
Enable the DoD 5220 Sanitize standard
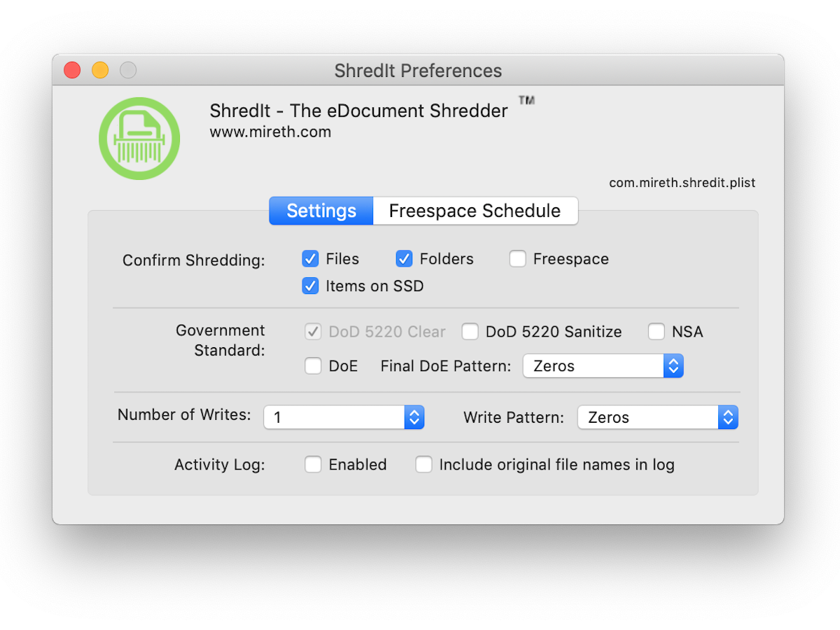pyautogui.click(x=470, y=332)
